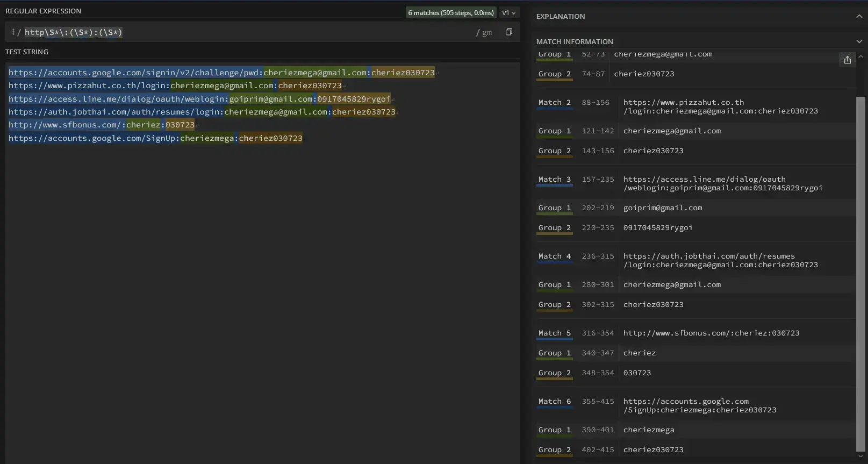
Task: Click the match information scrollbar thumb
Action: tap(860, 274)
